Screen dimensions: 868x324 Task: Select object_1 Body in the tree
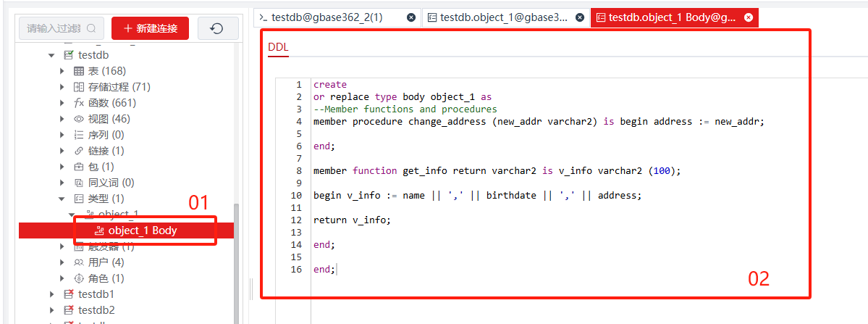click(143, 230)
